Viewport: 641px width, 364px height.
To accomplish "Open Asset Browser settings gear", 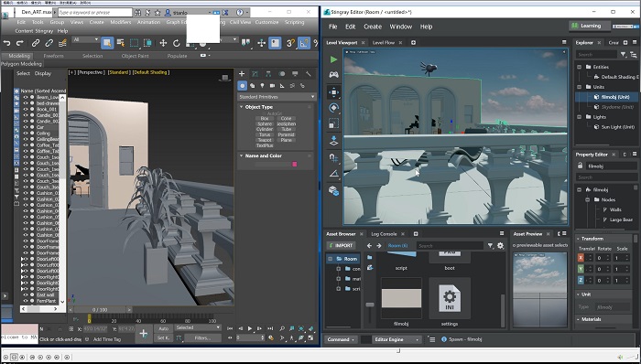I will pyautogui.click(x=500, y=246).
